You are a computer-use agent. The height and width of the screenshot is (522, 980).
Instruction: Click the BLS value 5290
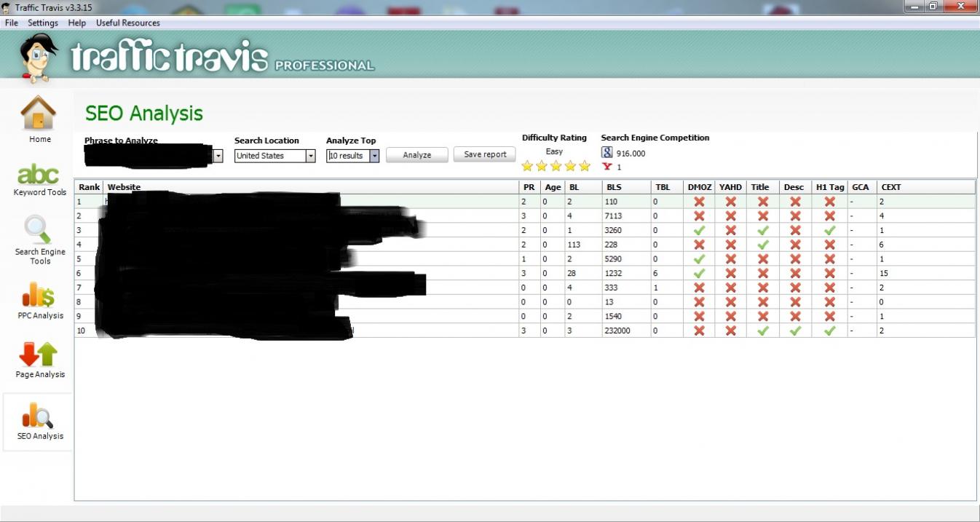pyautogui.click(x=613, y=258)
